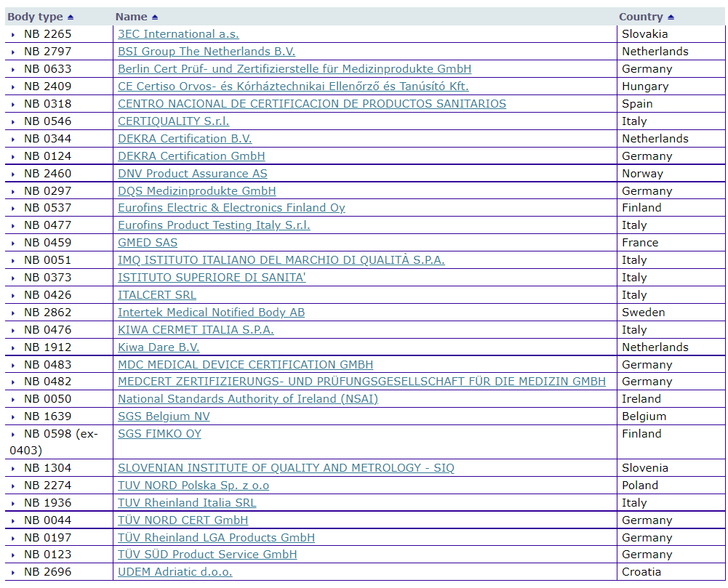Viewport: 728px width, 588px height.
Task: Expand the NB 2460 row arrow
Action: point(13,174)
